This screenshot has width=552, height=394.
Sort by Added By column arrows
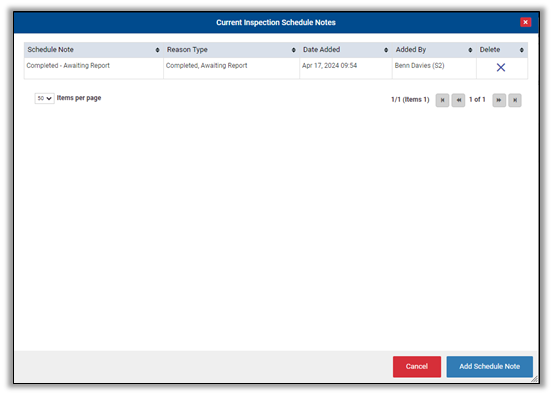(x=470, y=50)
